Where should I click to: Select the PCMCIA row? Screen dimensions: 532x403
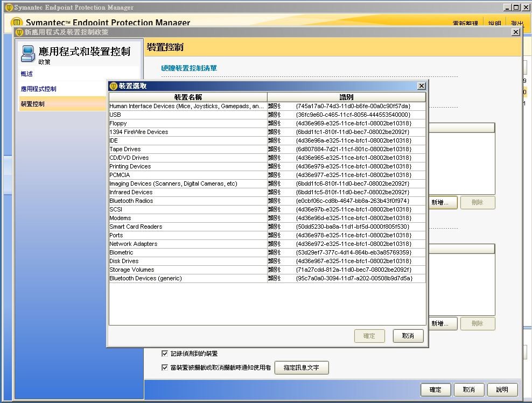tap(268, 175)
